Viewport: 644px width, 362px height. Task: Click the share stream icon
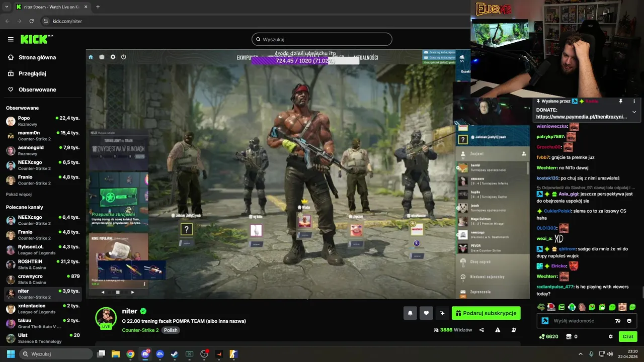(x=481, y=330)
